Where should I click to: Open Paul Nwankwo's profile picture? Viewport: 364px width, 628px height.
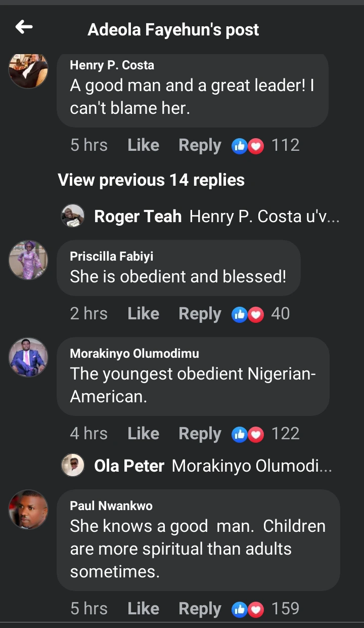pyautogui.click(x=28, y=509)
